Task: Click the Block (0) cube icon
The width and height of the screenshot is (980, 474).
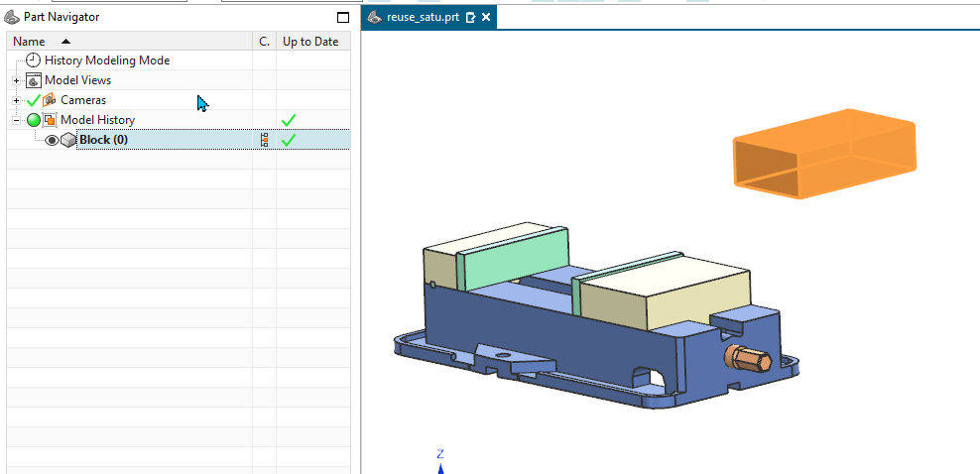Action: click(x=68, y=140)
